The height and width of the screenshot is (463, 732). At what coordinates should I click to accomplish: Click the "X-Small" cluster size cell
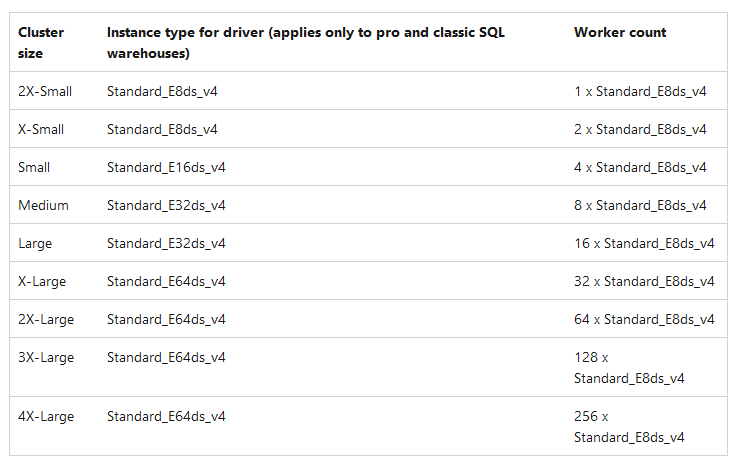tap(41, 129)
